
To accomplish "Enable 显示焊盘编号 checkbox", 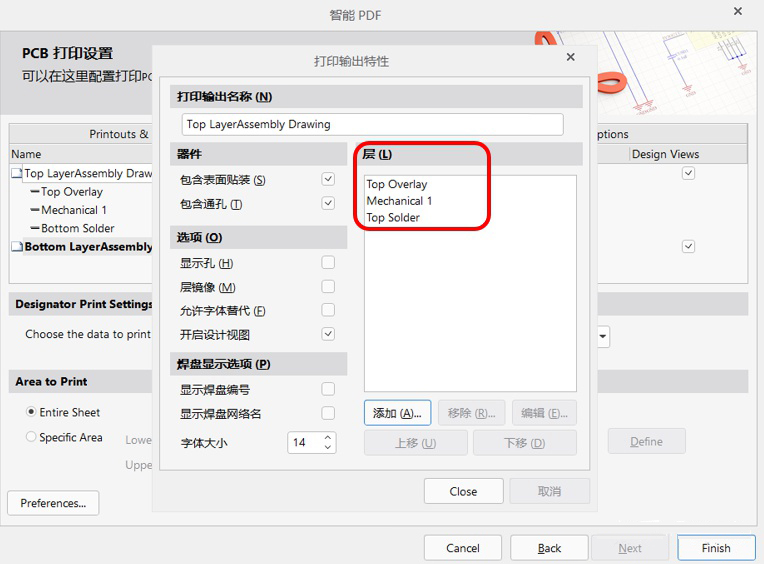I will click(x=328, y=389).
